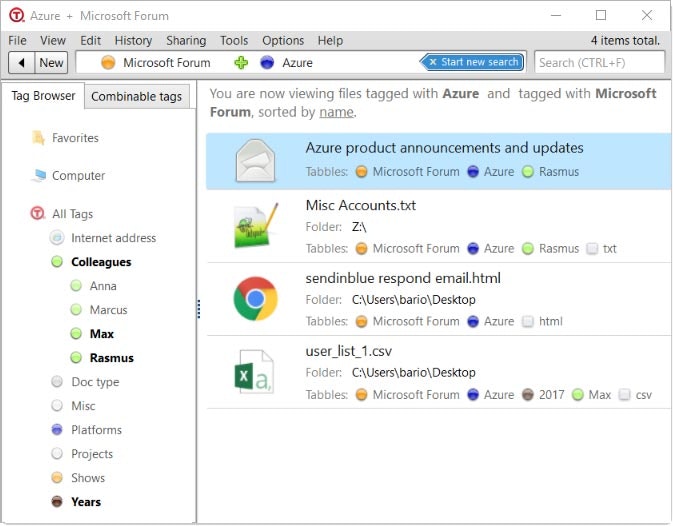Viewport: 673px width, 526px height.
Task: Open the View menu
Action: [x=53, y=40]
